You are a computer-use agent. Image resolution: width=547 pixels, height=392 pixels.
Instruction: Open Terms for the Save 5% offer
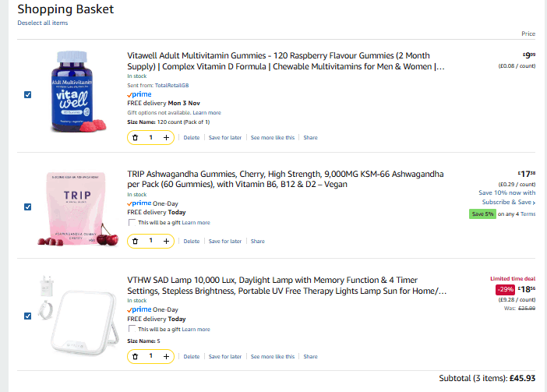pyautogui.click(x=528, y=214)
